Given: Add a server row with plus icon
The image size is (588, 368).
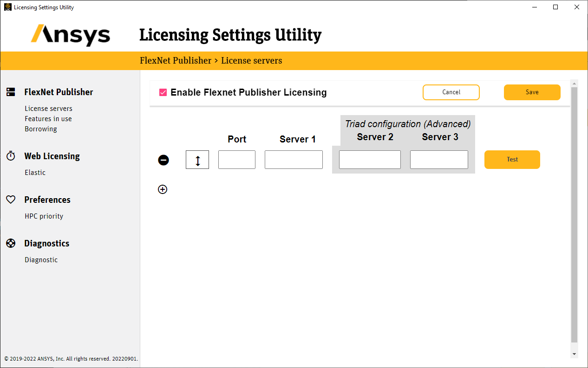Looking at the screenshot, I should [163, 189].
